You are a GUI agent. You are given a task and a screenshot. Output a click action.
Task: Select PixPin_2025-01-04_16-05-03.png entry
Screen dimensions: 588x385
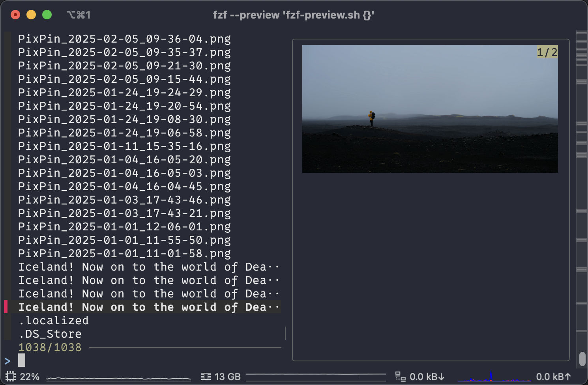tap(124, 173)
